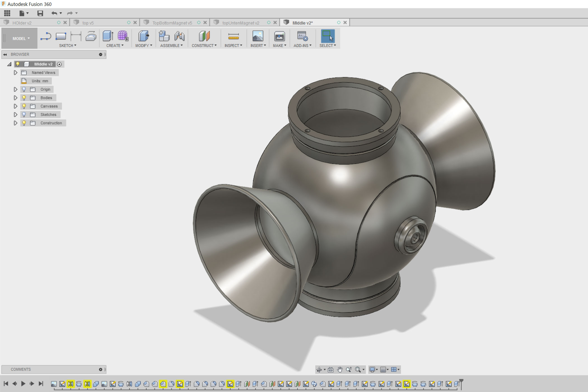The height and width of the screenshot is (392, 588).
Task: Hide the Construction folder via lightbulb
Action: click(24, 123)
